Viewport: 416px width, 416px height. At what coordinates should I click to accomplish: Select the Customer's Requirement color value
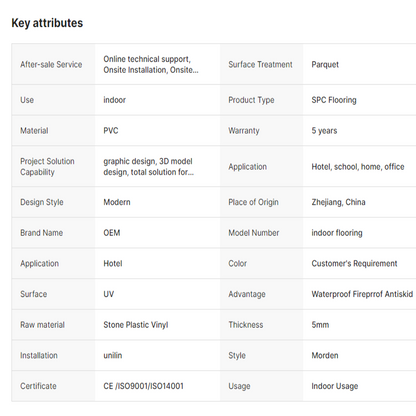pos(354,263)
